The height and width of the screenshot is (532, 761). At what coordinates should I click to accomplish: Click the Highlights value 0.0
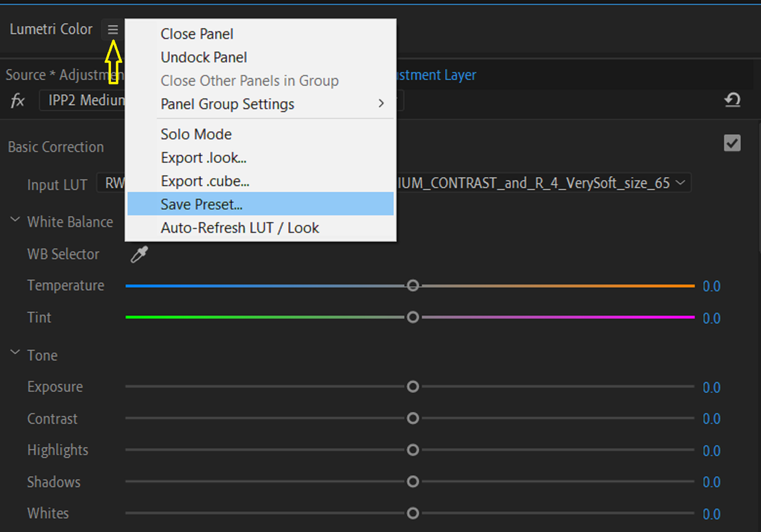coord(712,451)
